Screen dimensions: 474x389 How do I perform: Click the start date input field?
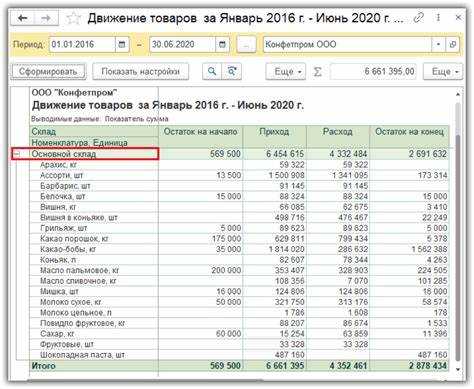click(x=82, y=44)
